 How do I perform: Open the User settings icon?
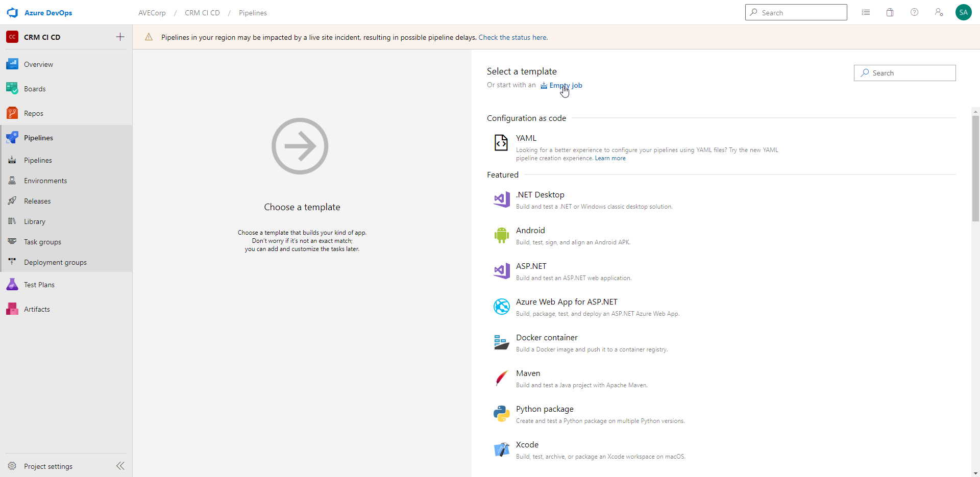point(939,12)
